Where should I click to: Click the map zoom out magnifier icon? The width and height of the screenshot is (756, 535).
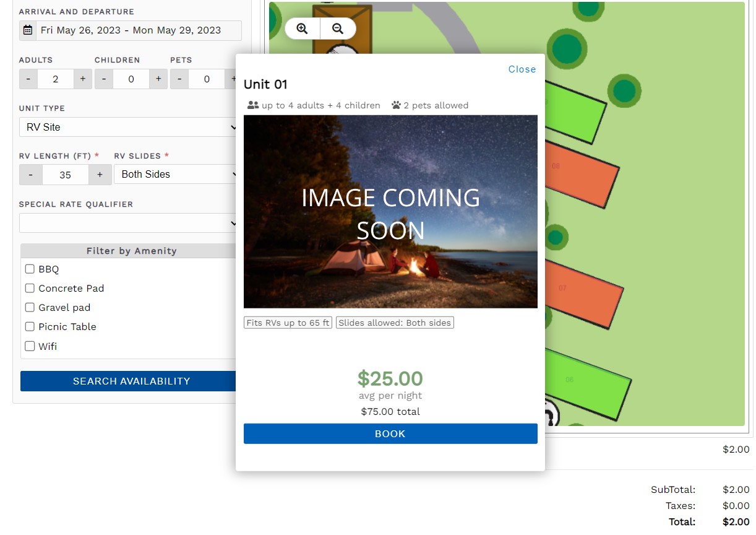(x=338, y=28)
